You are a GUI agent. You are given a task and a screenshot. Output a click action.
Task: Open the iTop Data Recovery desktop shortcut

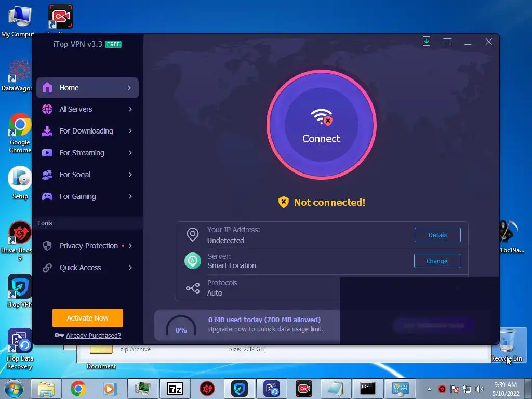(20, 349)
